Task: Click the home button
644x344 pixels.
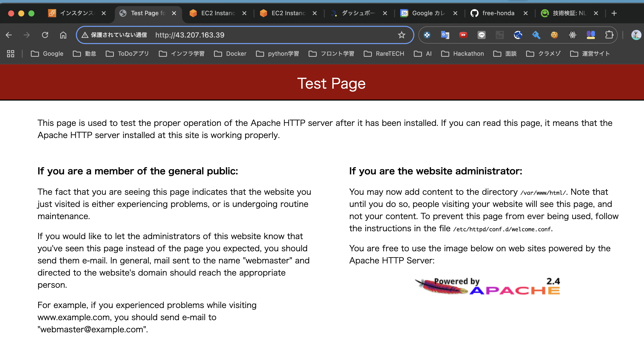Action: [63, 35]
